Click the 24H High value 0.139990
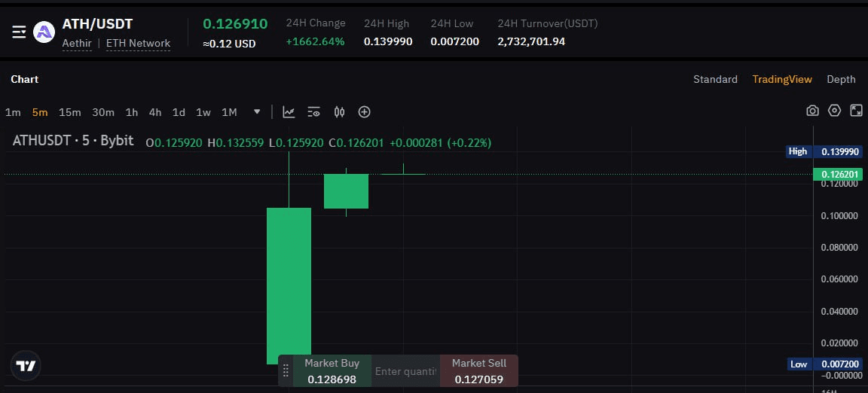The height and width of the screenshot is (393, 868). coord(388,41)
